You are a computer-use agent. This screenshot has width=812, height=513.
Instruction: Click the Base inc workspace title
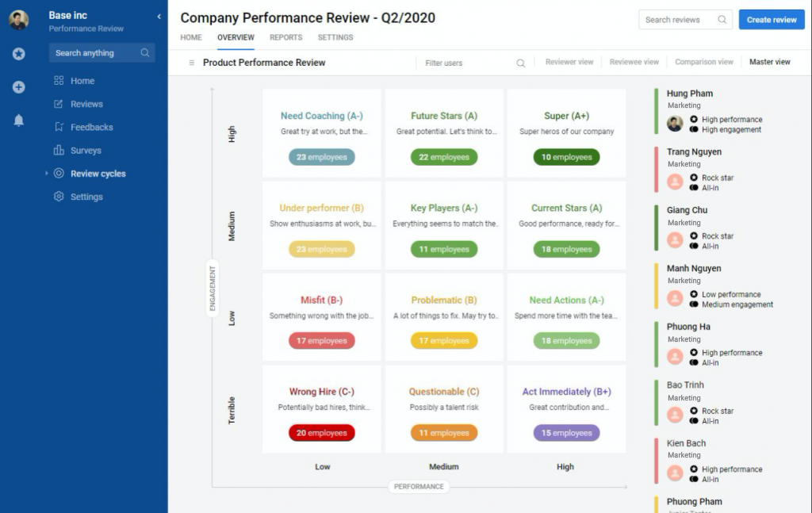click(x=68, y=16)
